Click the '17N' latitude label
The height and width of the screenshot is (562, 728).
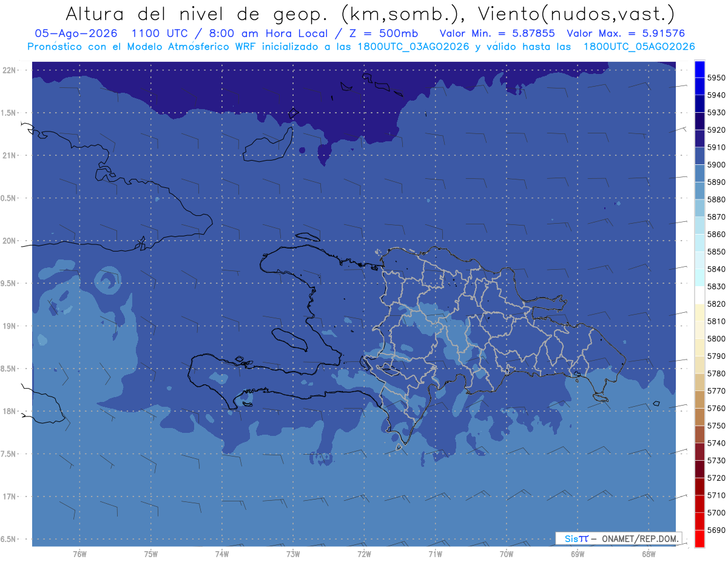[10, 497]
